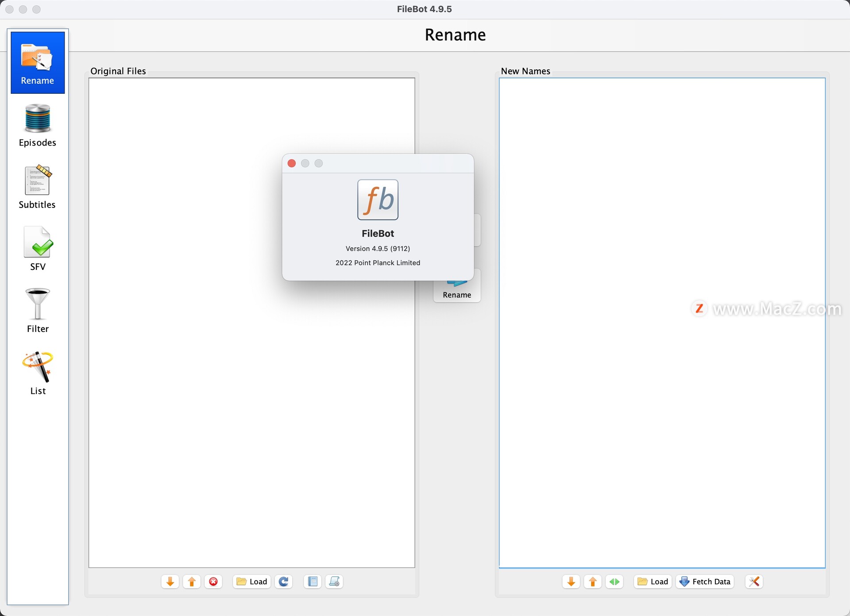Click the FileBot fb logo
Viewport: 850px width, 616px height.
[x=378, y=200]
